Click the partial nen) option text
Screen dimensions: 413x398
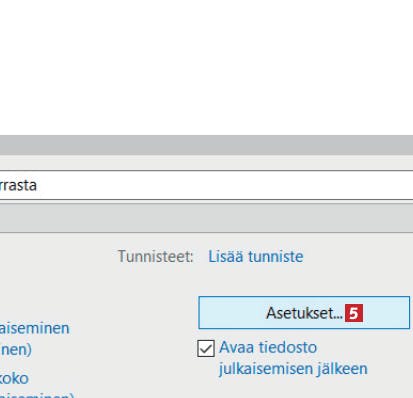coord(16,350)
